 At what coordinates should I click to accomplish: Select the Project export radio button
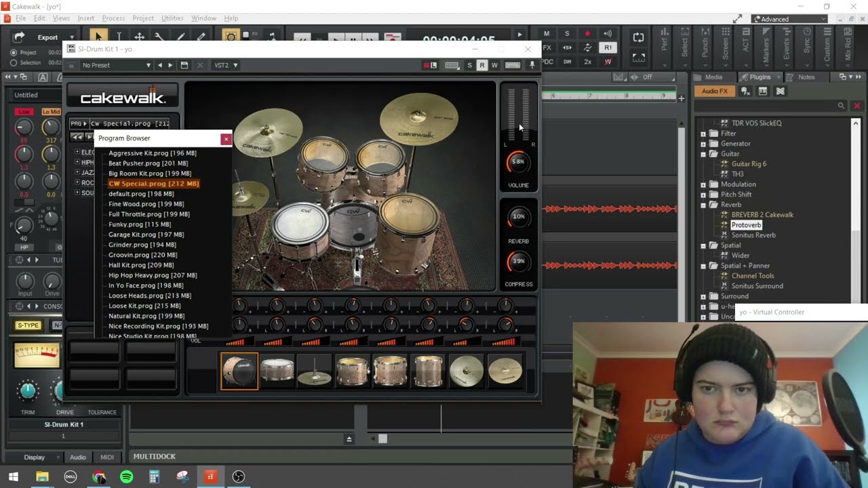(14, 52)
